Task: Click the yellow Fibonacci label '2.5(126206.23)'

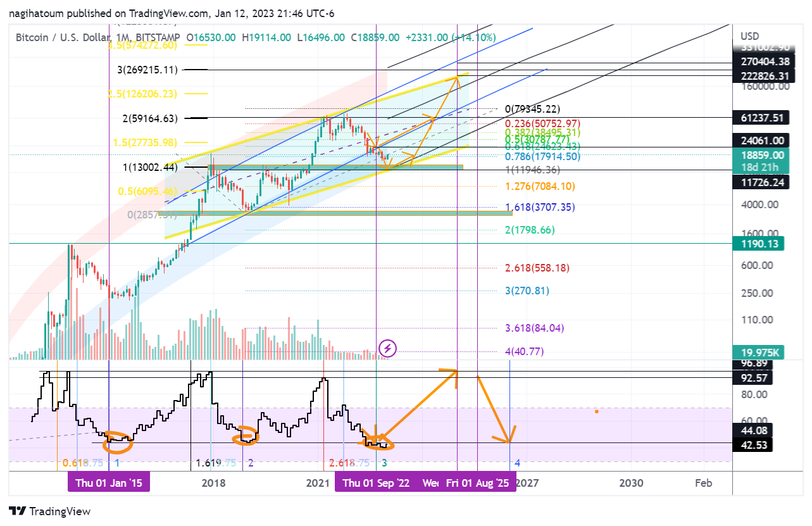Action: pos(142,94)
